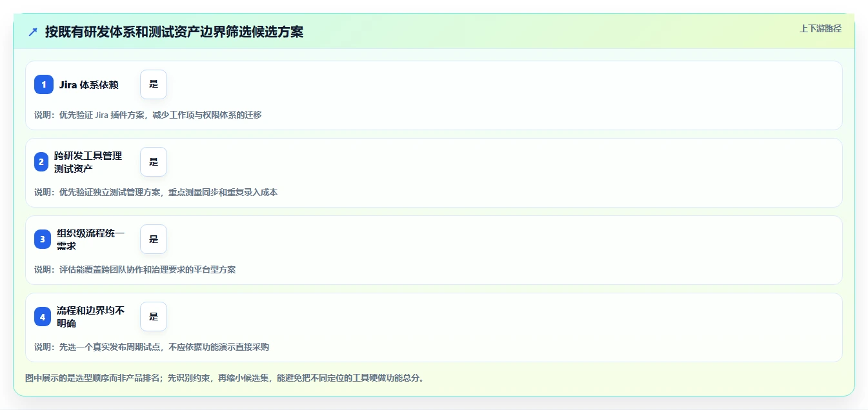Click the number 2 badge for 跨研发工具管理测试资产
This screenshot has height=410, width=868.
coord(41,162)
